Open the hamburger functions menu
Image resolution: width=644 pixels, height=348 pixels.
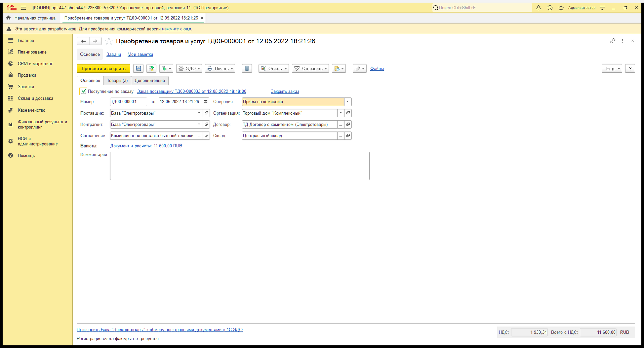point(23,8)
